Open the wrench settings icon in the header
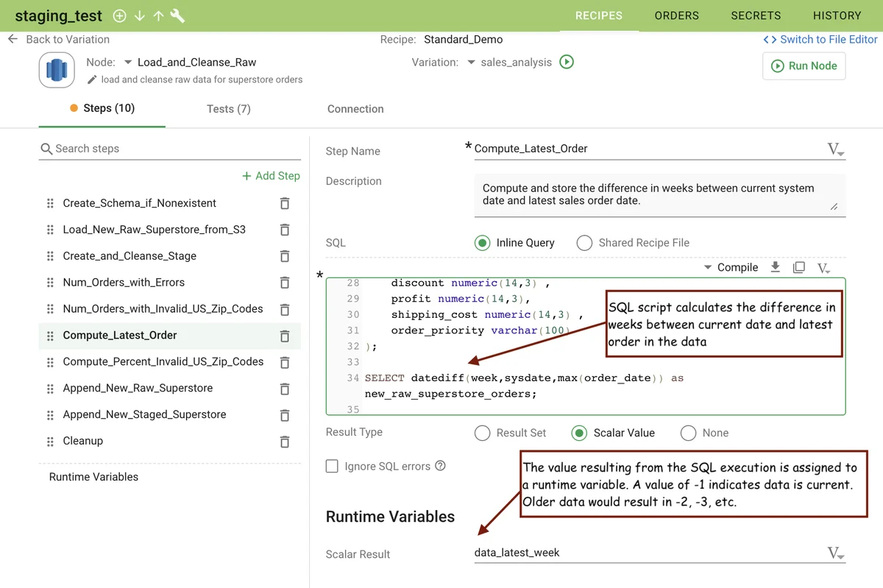883x588 pixels. [177, 15]
